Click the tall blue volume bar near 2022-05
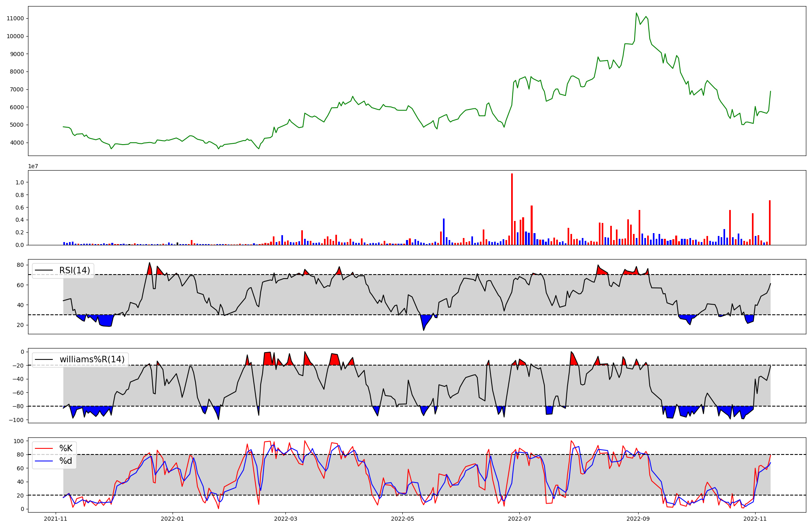Image resolution: width=812 pixels, height=528 pixels. click(x=444, y=232)
